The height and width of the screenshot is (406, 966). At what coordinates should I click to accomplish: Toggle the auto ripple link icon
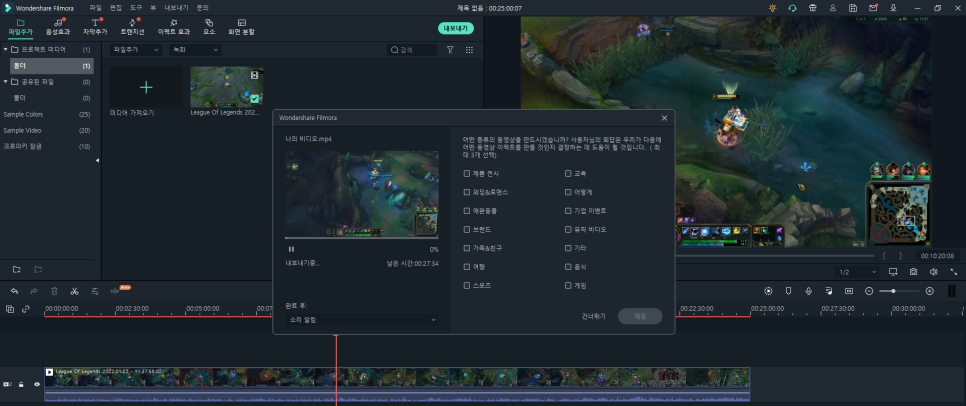point(26,309)
